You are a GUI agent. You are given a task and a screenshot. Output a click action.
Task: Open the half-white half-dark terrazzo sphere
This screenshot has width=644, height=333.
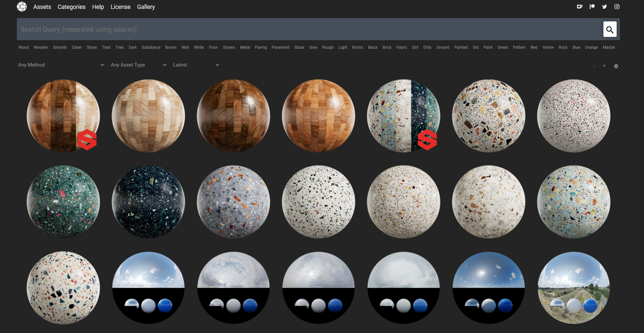click(x=404, y=116)
